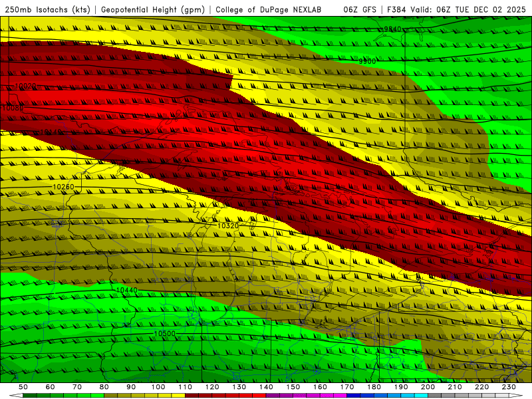Click the cyan legend swatch before 200
This screenshot has height=399, width=532.
[x=421, y=396]
